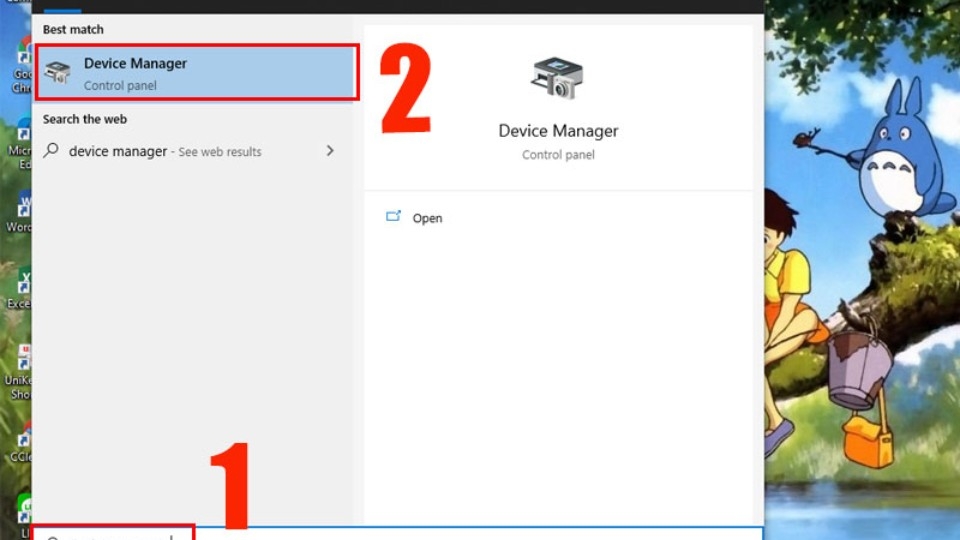Click 'Best match' heading
The width and height of the screenshot is (960, 540).
[x=73, y=29]
